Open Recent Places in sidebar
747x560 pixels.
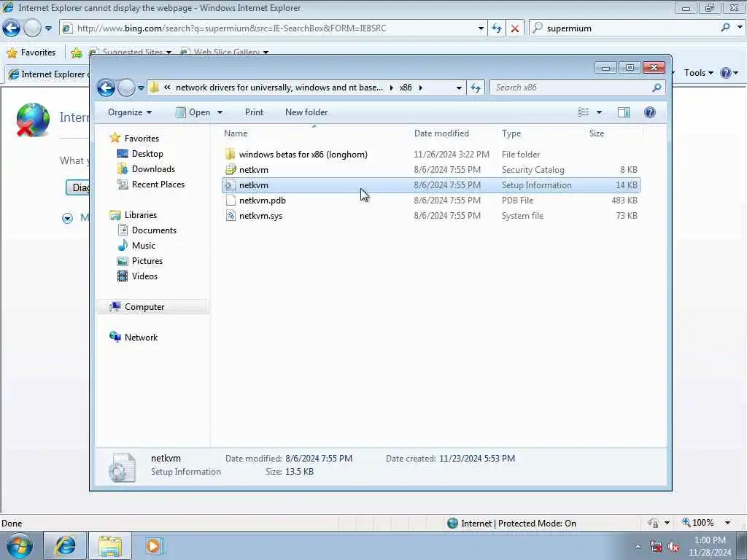coord(150,184)
